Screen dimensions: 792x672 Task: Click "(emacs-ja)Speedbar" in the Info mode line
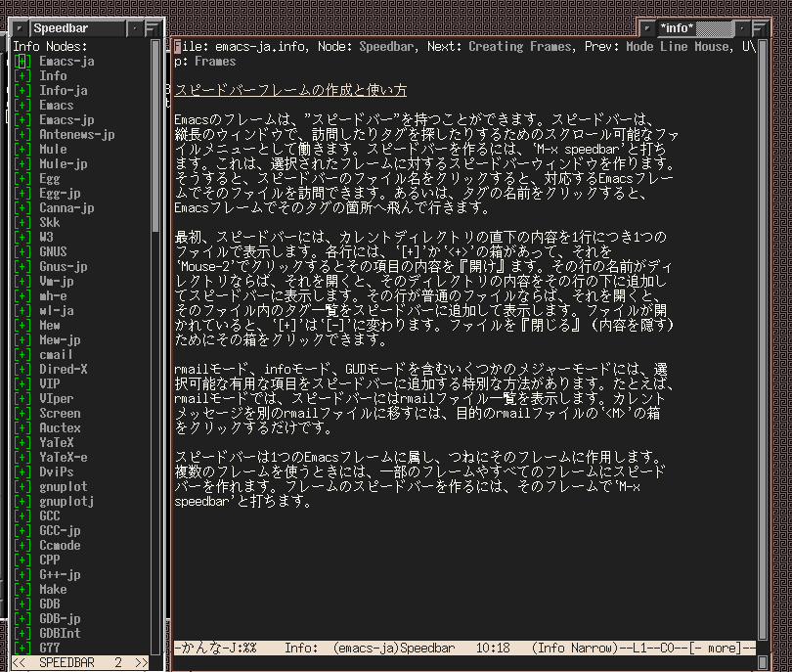pyautogui.click(x=394, y=648)
